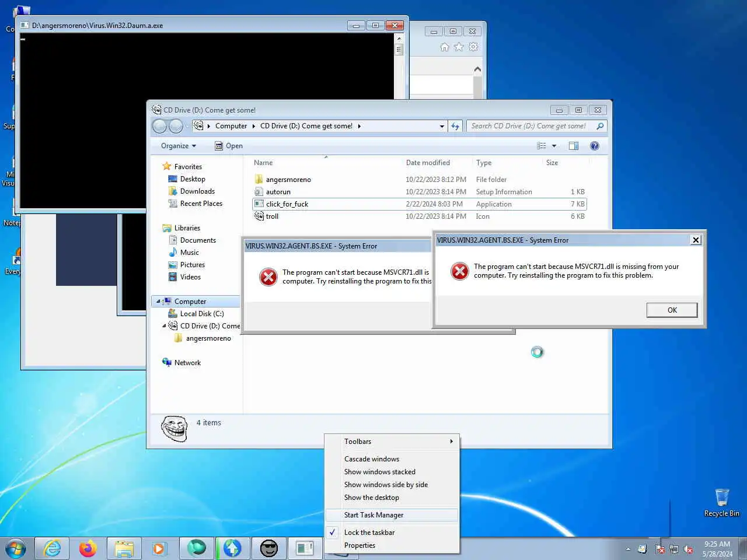Click the refresh button beside address bar

coord(455,126)
